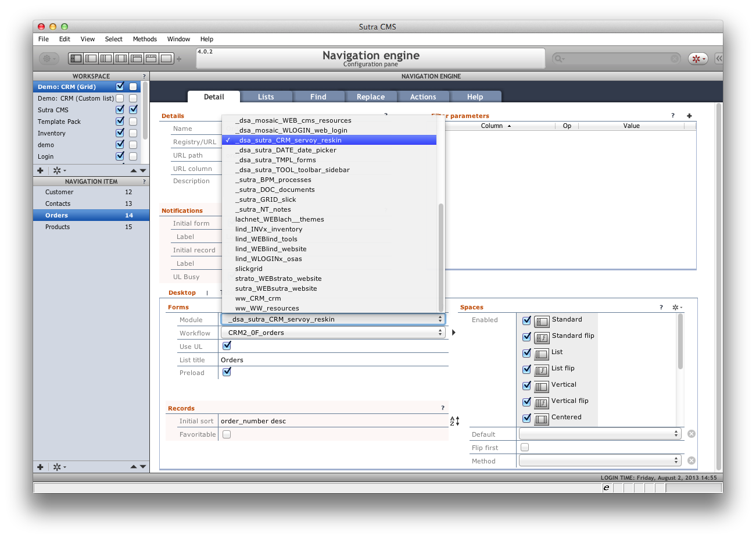The image size is (756, 539).
Task: Disable the Standard space checkbox
Action: (x=526, y=320)
